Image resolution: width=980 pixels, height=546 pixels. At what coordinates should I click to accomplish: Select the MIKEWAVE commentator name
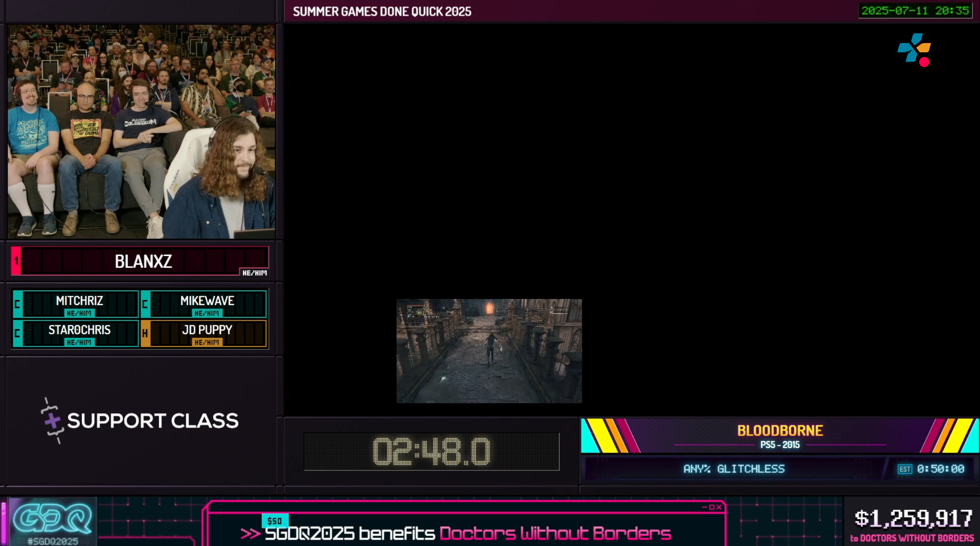click(207, 301)
